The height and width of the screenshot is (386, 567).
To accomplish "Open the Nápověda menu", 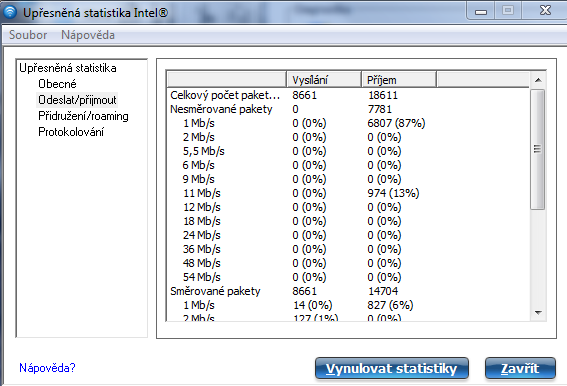I will pyautogui.click(x=88, y=35).
